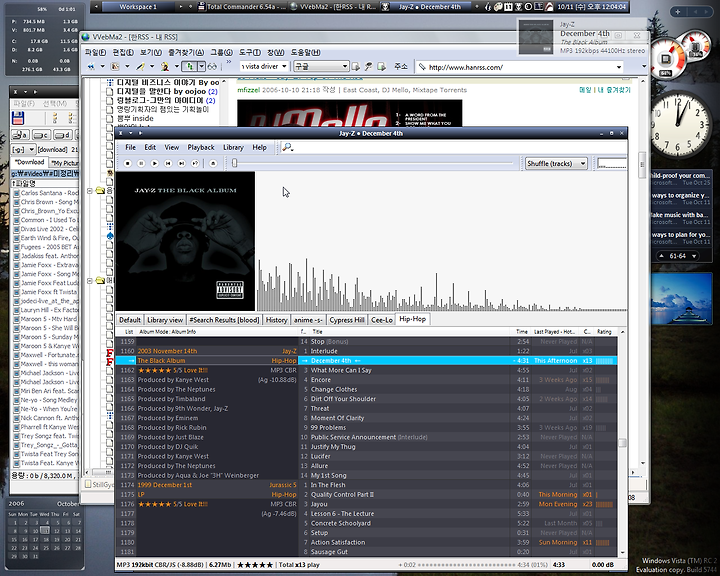The width and height of the screenshot is (720, 576).
Task: Click the Jay-Z Black Album cover art
Action: coord(186,241)
